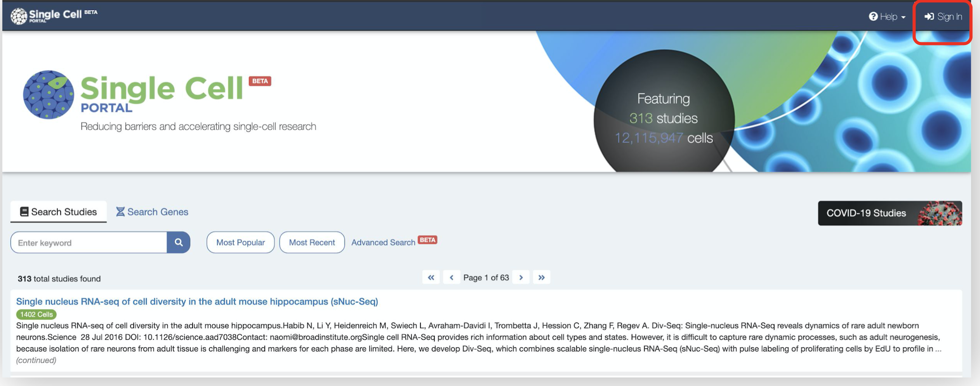Go to previous results page
980x386 pixels.
[452, 277]
